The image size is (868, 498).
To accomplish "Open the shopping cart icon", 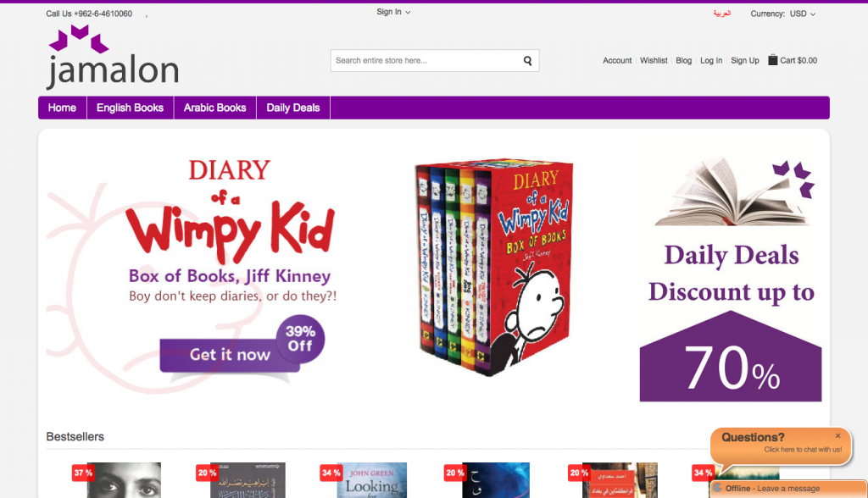I will (x=773, y=60).
